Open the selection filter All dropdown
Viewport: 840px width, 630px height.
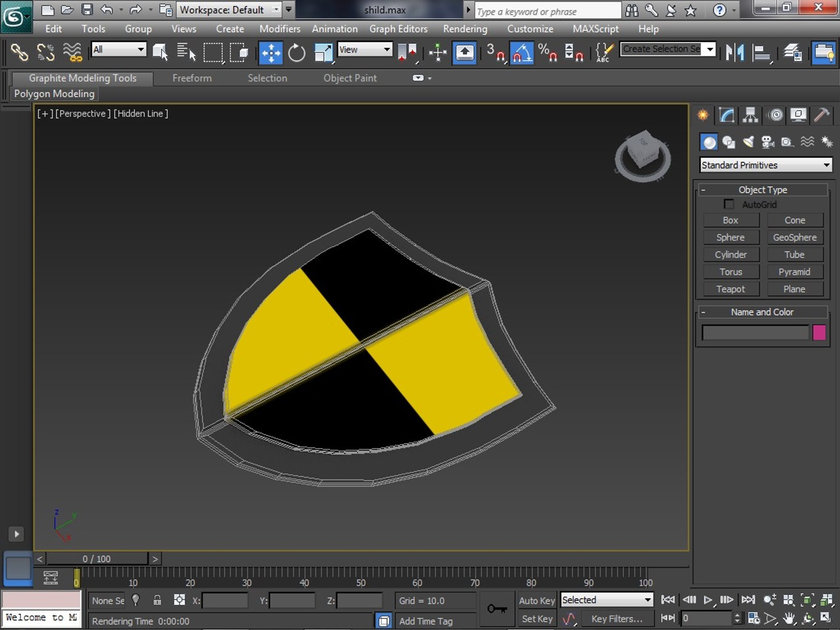point(119,50)
